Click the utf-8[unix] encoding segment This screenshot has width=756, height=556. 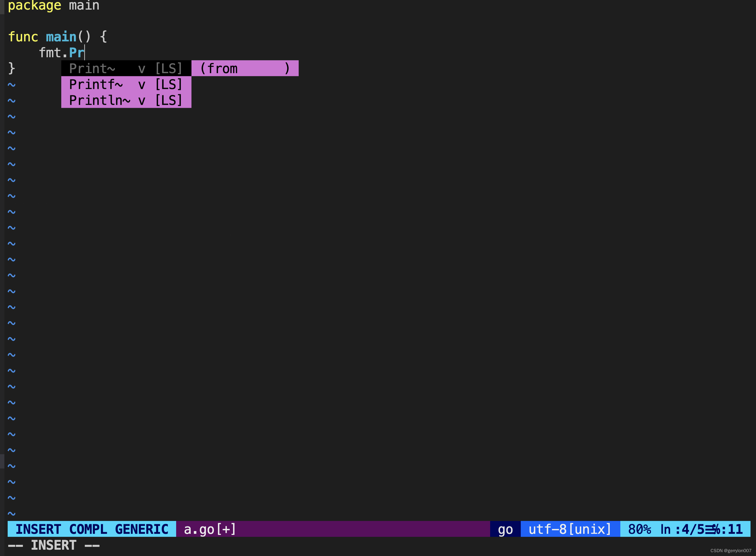coord(570,529)
